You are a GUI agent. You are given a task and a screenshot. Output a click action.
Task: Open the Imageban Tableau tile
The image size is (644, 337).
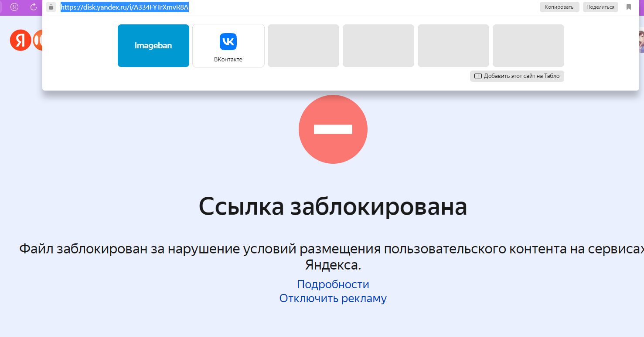point(153,46)
